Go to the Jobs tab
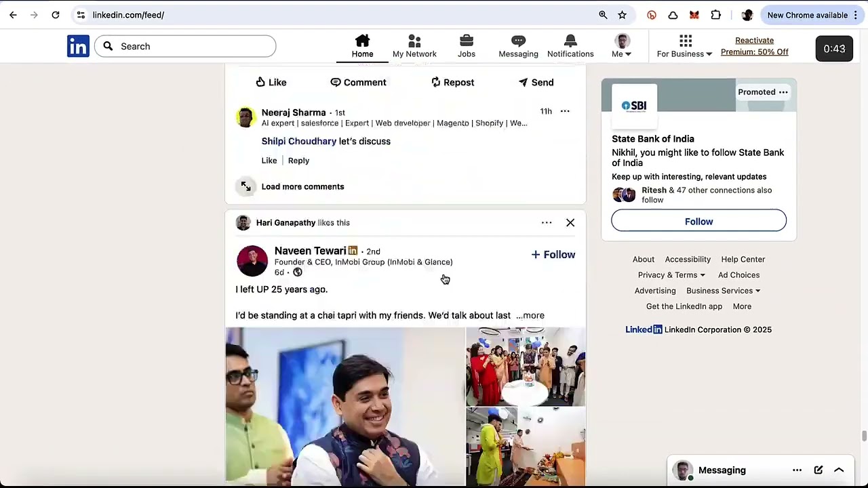 467,46
